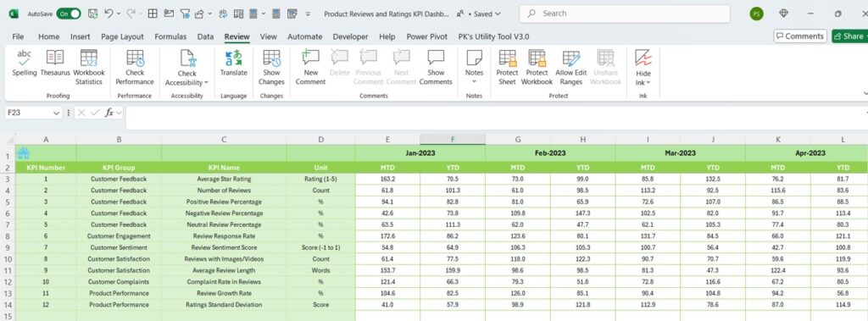Click the Notes icon
The image size is (868, 321).
tap(475, 58)
